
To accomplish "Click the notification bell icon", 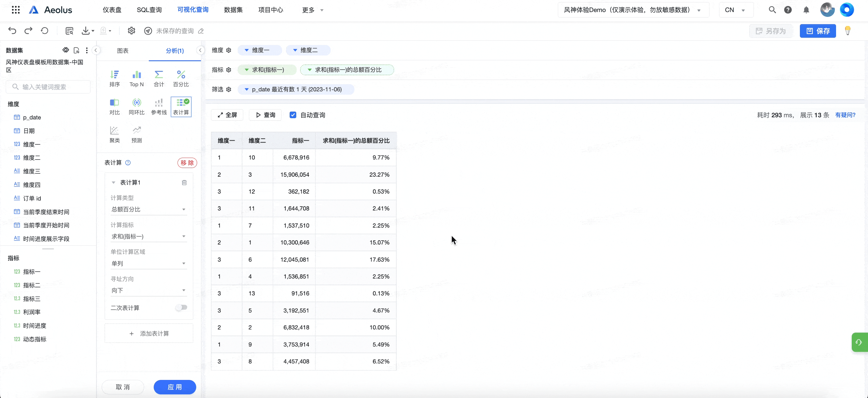I will point(806,10).
